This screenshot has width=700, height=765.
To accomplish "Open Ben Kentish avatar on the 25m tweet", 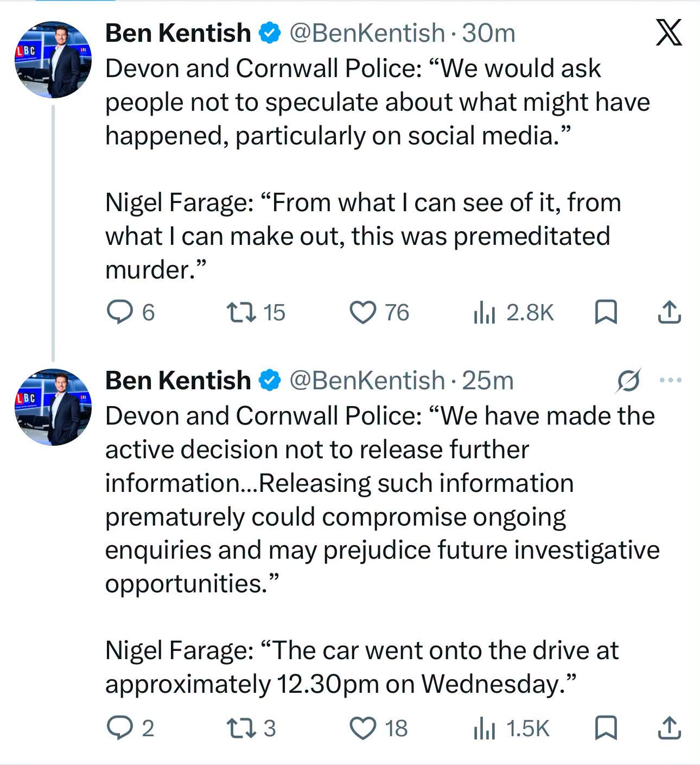I will tap(53, 407).
